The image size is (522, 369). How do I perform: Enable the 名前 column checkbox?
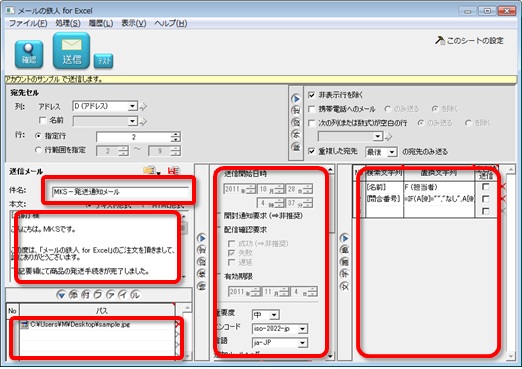pyautogui.click(x=42, y=120)
